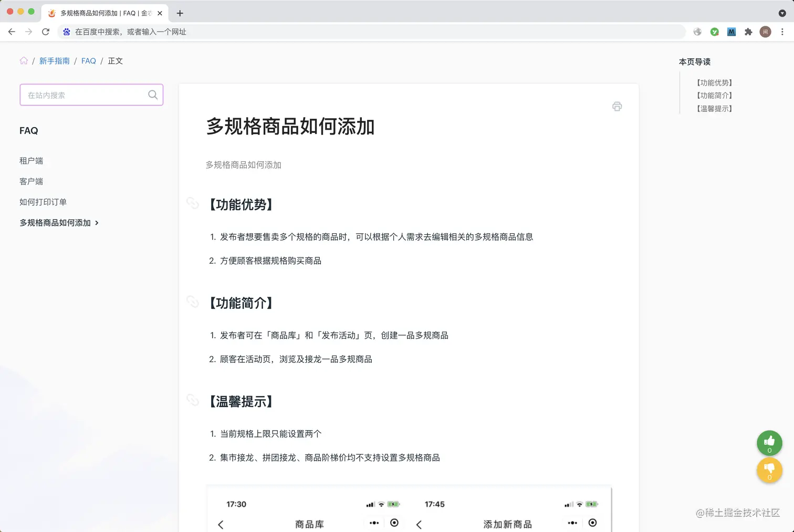The width and height of the screenshot is (794, 532).
Task: Click the 【功能简介】 section heading
Action: pos(241,303)
